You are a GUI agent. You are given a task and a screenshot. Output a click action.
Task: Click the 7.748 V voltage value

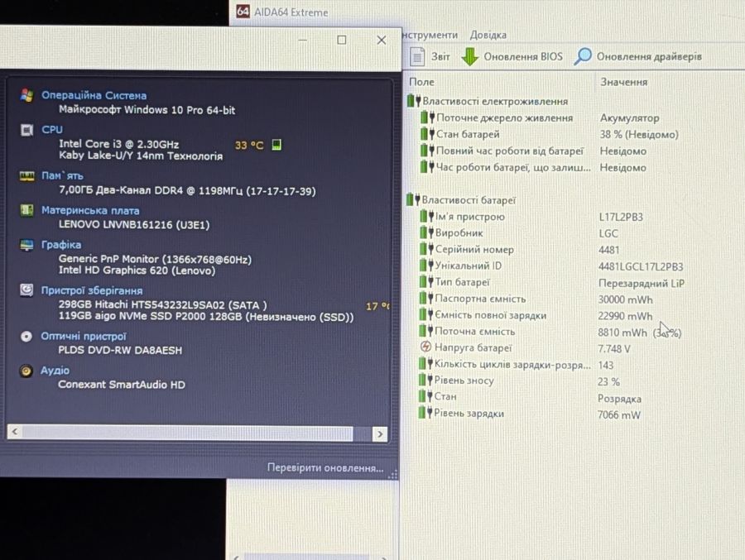coord(614,348)
